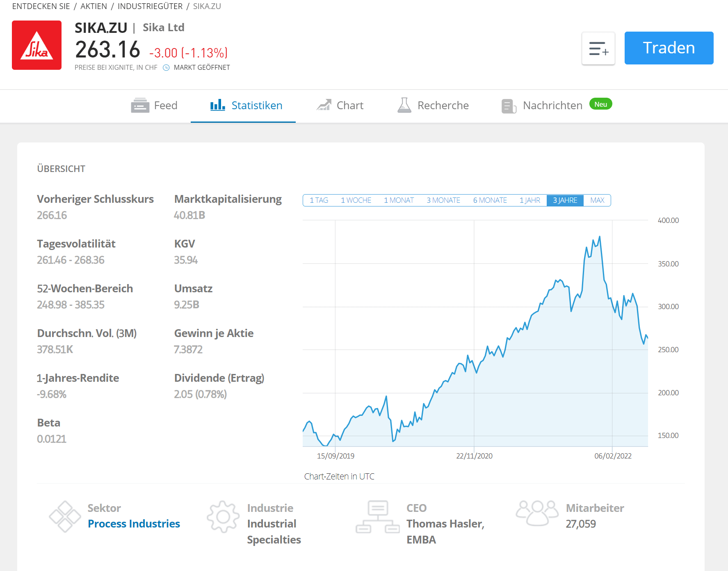Select the 1 WOCHE chart range
The height and width of the screenshot is (571, 728).
click(356, 200)
